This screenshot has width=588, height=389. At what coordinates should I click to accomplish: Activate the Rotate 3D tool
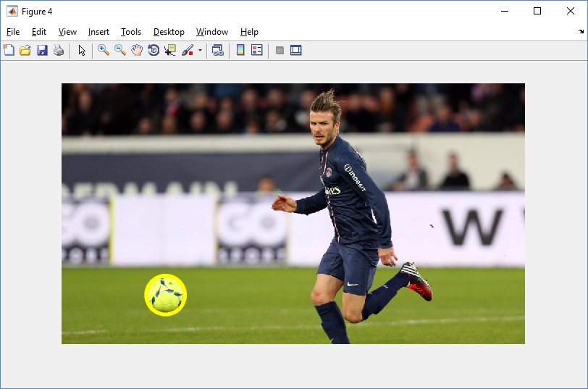pos(154,51)
